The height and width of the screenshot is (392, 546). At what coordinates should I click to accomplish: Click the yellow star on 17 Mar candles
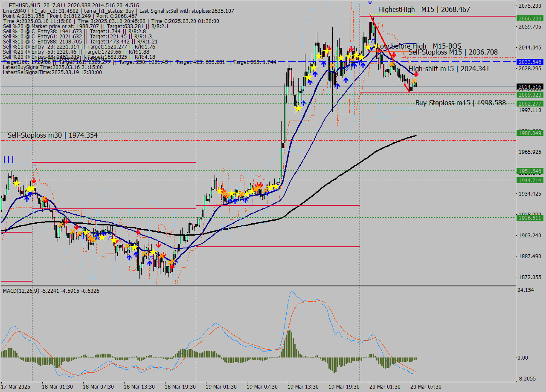(16, 183)
